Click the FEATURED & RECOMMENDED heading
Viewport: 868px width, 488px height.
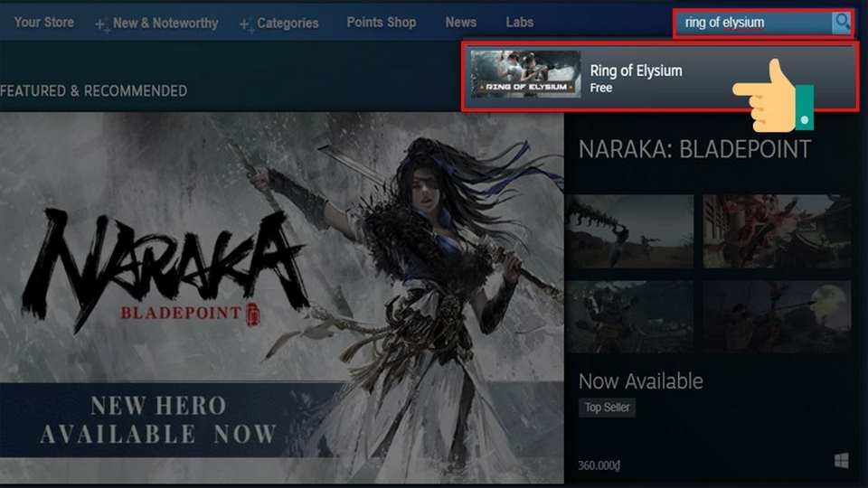pos(93,90)
